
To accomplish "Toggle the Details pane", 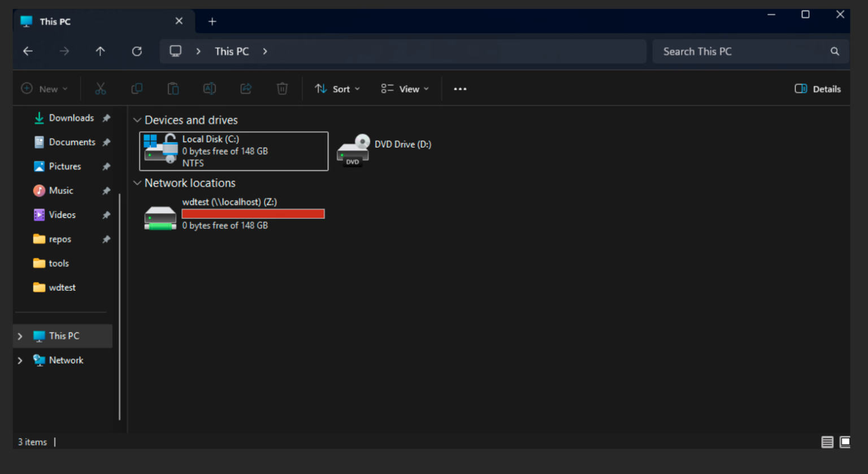I will click(x=818, y=89).
